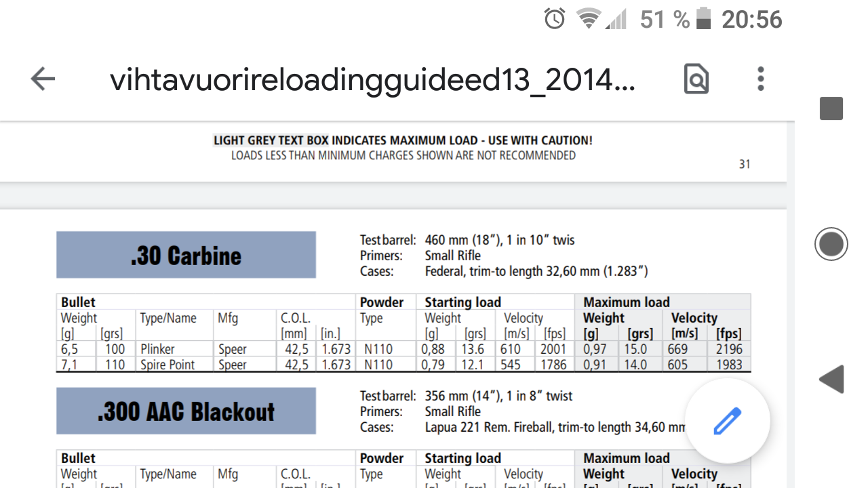Click page number 31 on the document
868x488 pixels.
tap(745, 164)
